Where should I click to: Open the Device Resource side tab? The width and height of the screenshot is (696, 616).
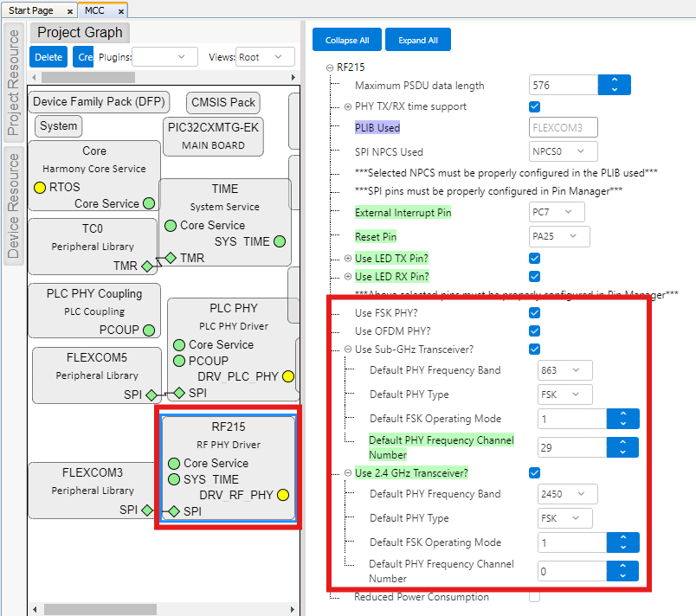pos(13,206)
